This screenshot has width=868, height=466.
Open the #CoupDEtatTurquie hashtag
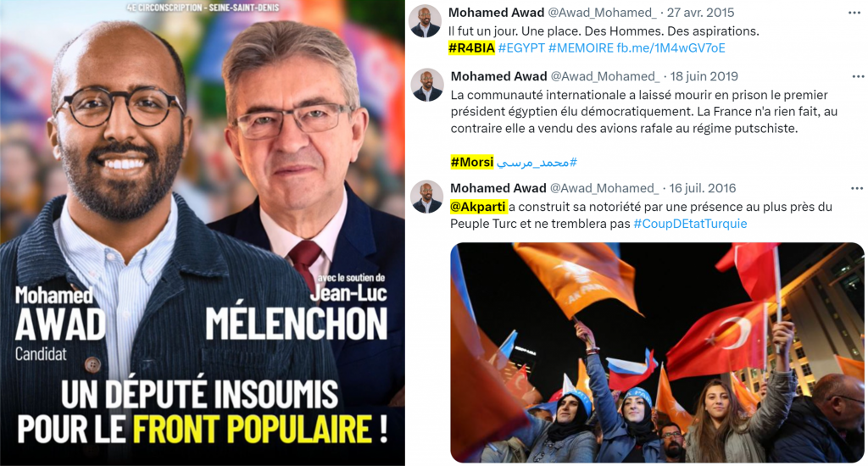click(690, 224)
